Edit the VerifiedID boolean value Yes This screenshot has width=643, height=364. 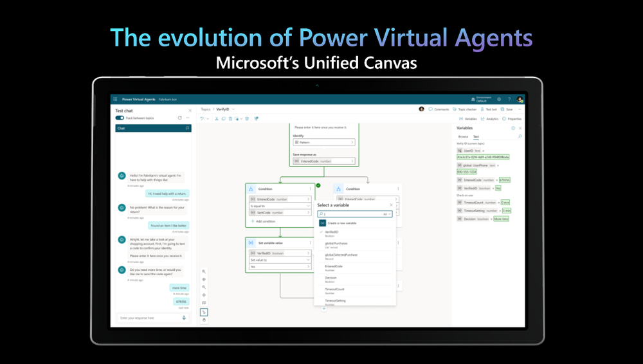click(498, 188)
